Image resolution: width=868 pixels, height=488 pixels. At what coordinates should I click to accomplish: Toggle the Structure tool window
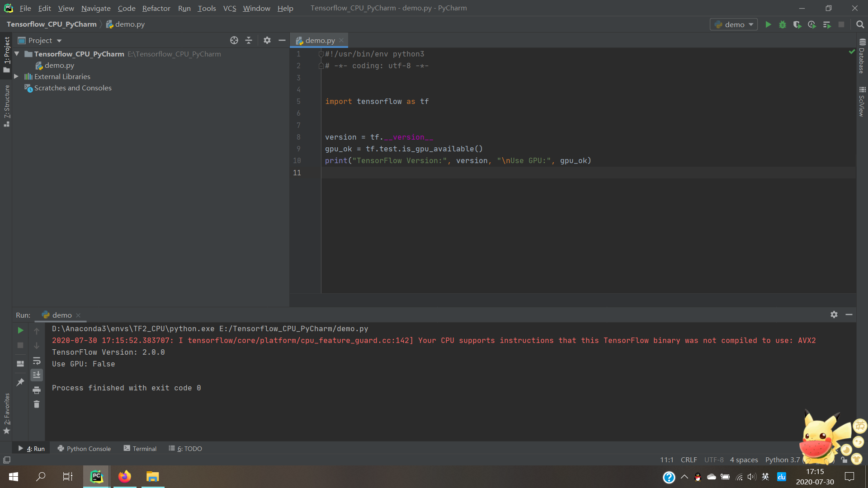point(6,105)
